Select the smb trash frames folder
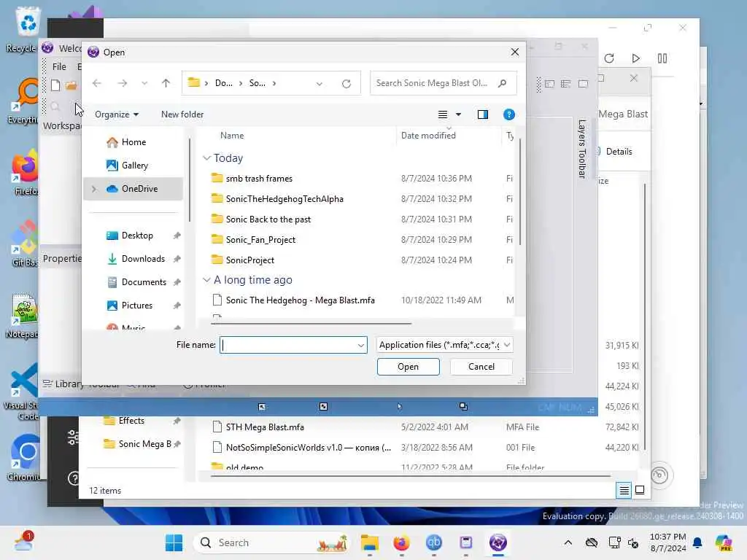 point(259,179)
